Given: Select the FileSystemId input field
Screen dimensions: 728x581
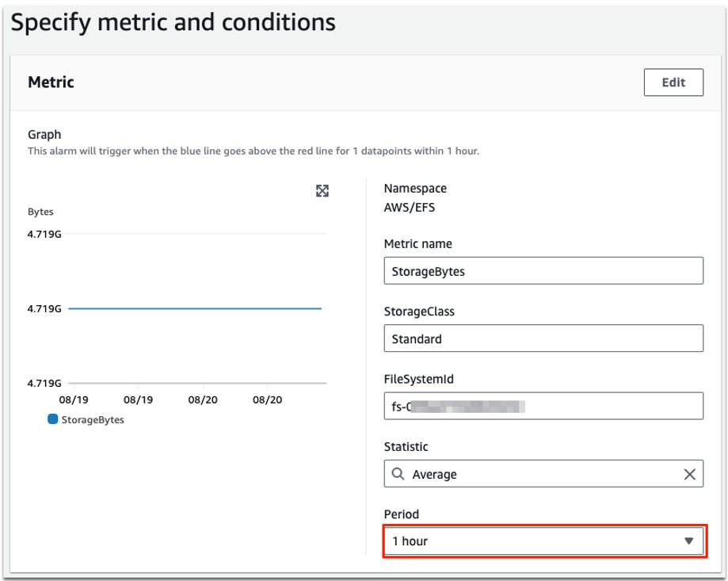Looking at the screenshot, I should click(543, 405).
